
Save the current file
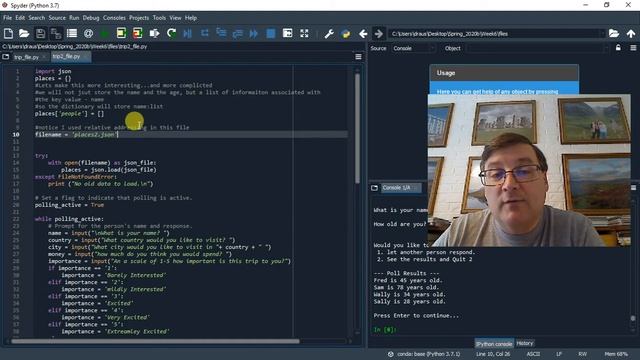tap(40, 33)
